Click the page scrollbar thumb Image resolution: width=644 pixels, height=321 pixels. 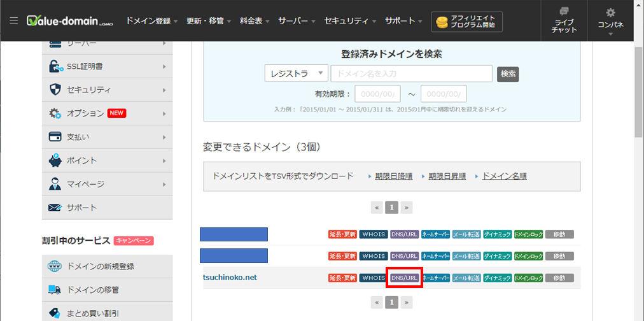click(x=639, y=94)
